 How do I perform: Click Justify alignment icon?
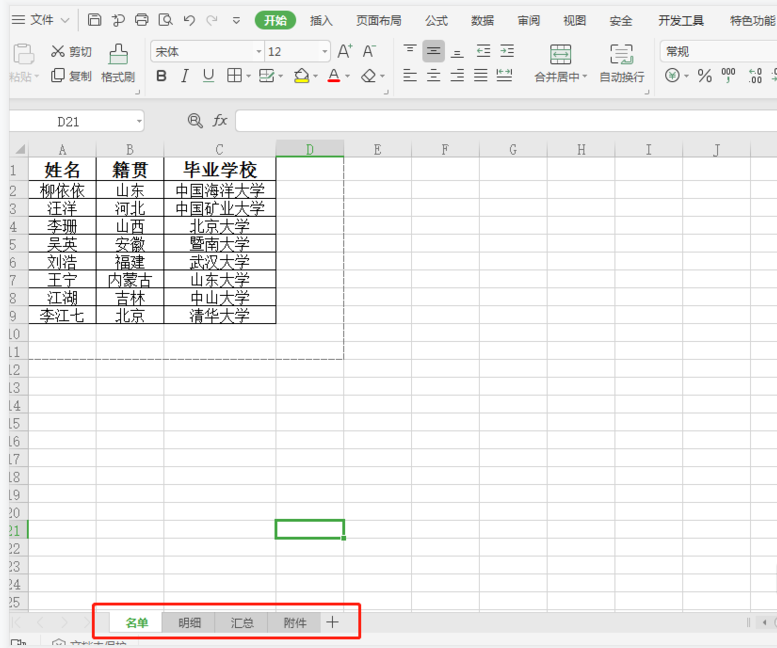tap(481, 75)
